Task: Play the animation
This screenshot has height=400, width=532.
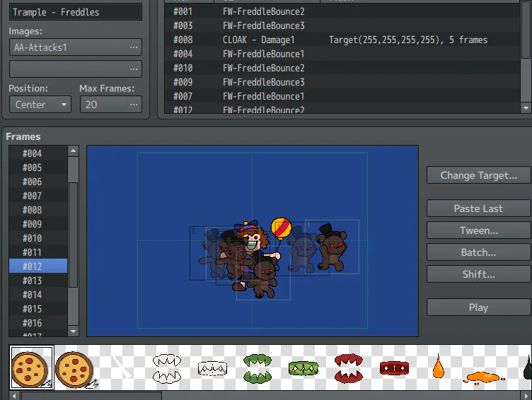Action: (478, 307)
